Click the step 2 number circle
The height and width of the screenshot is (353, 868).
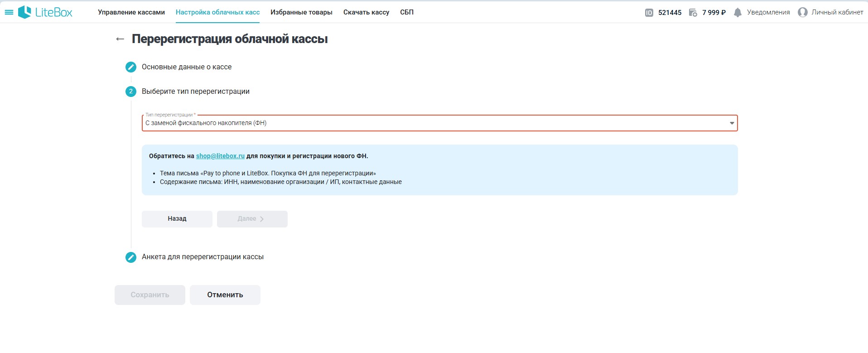pos(131,92)
